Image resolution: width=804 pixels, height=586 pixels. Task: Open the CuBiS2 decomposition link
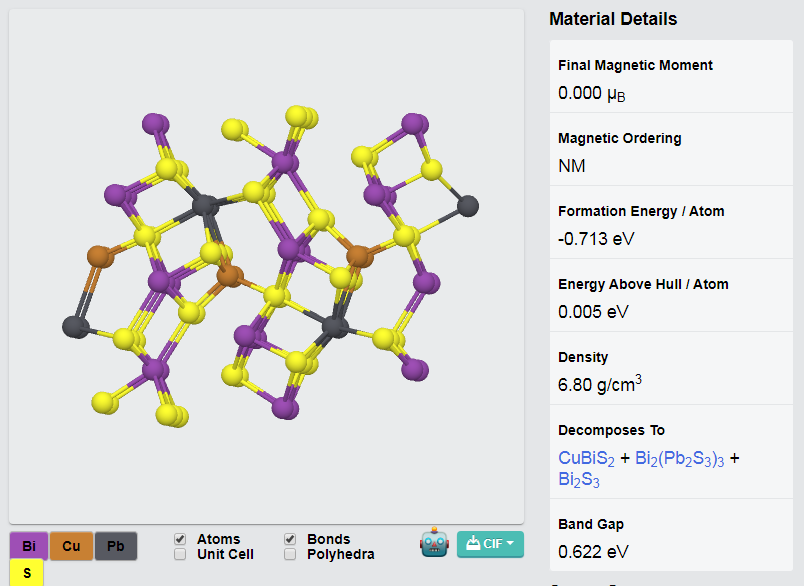tap(586, 458)
